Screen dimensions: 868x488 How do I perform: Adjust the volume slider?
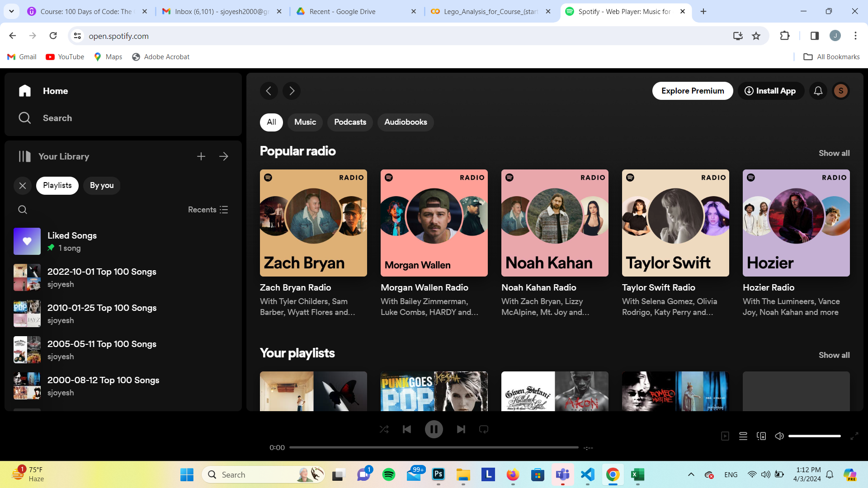pyautogui.click(x=815, y=436)
